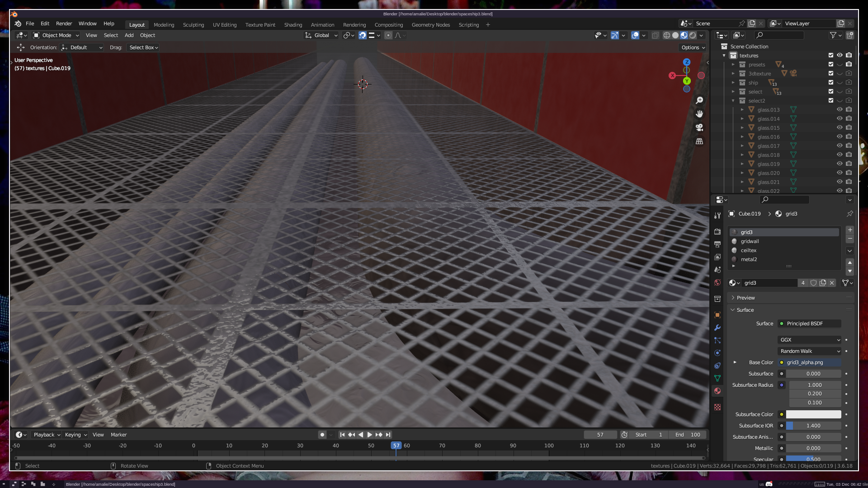Viewport: 868px width, 488px height.
Task: Click the Subsurface Color swatch
Action: (813, 414)
